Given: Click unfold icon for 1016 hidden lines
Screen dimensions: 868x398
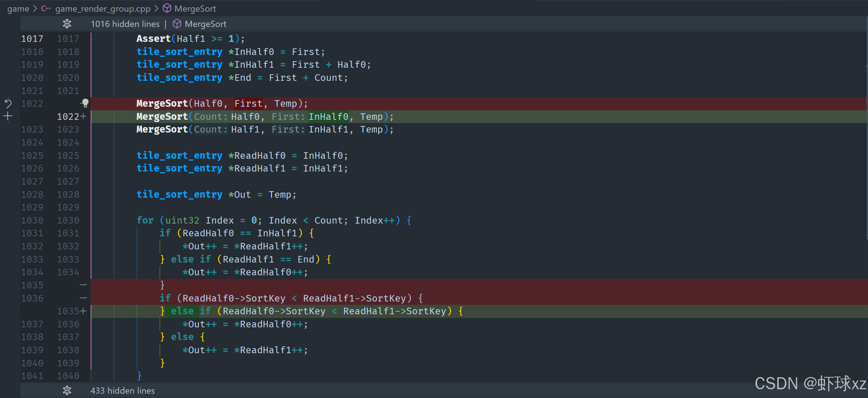Looking at the screenshot, I should (x=67, y=24).
